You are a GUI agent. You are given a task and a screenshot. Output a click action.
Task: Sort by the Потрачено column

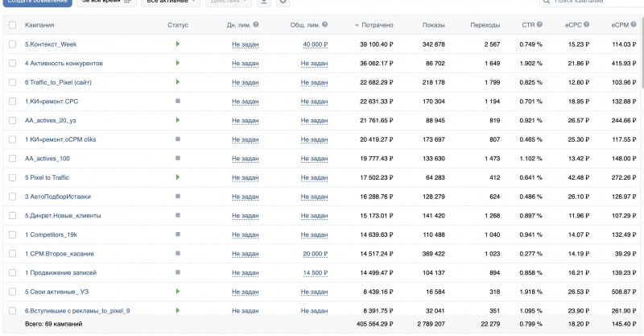tap(377, 26)
